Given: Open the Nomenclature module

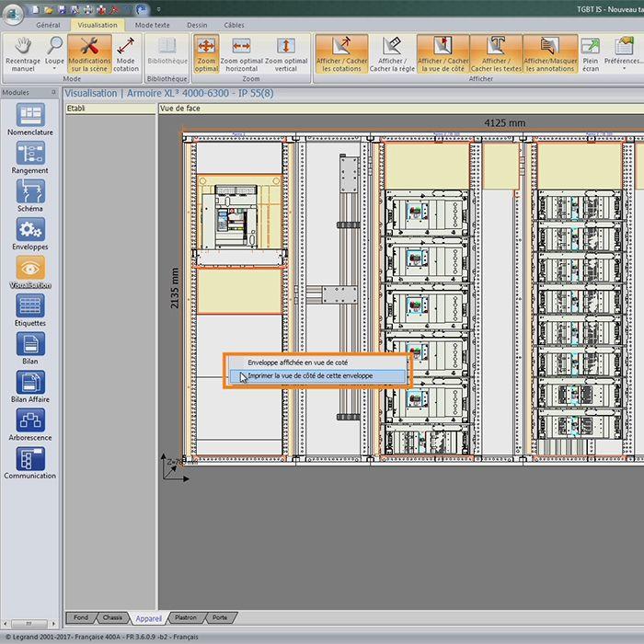Looking at the screenshot, I should click(x=30, y=119).
